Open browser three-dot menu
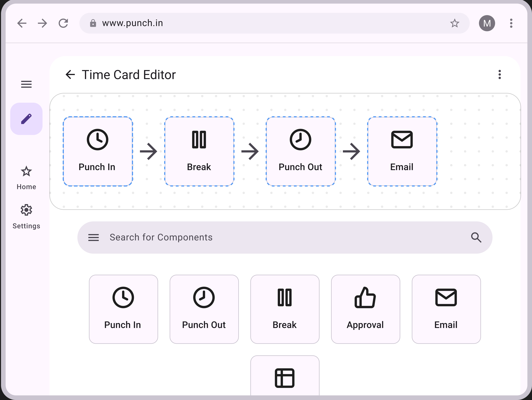Screen dimensions: 532x400 (x=511, y=23)
